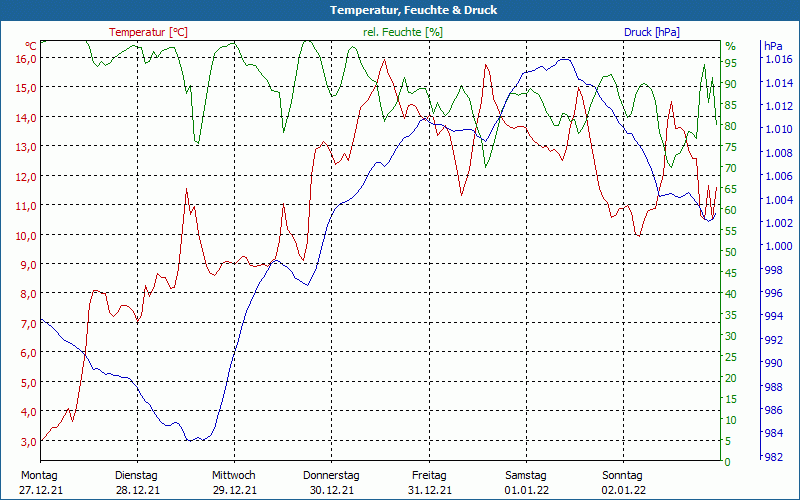This screenshot has width=800, height=500.
Task: Click '986' on the blue pressure axis
Action: pos(773,410)
